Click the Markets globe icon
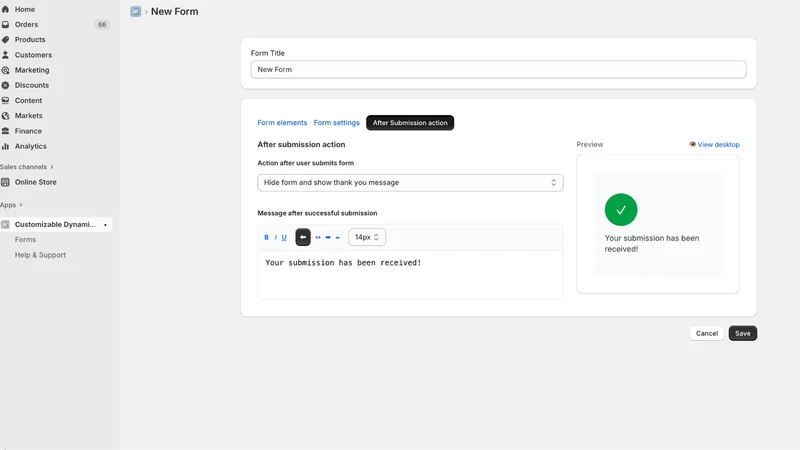Viewport: 800px width, 450px height. click(x=5, y=116)
